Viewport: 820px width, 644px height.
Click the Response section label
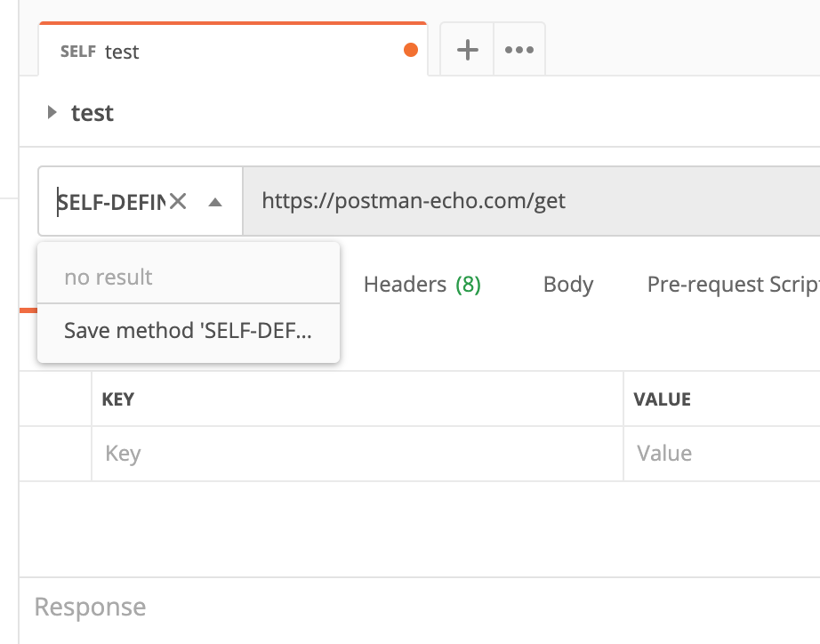click(x=90, y=607)
